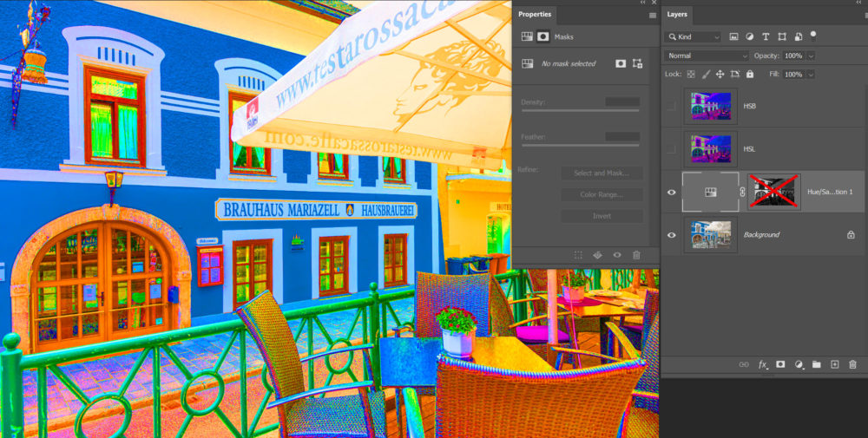Screen dimensions: 868x438
Task: Click load selection from mask icon
Action: 578,255
